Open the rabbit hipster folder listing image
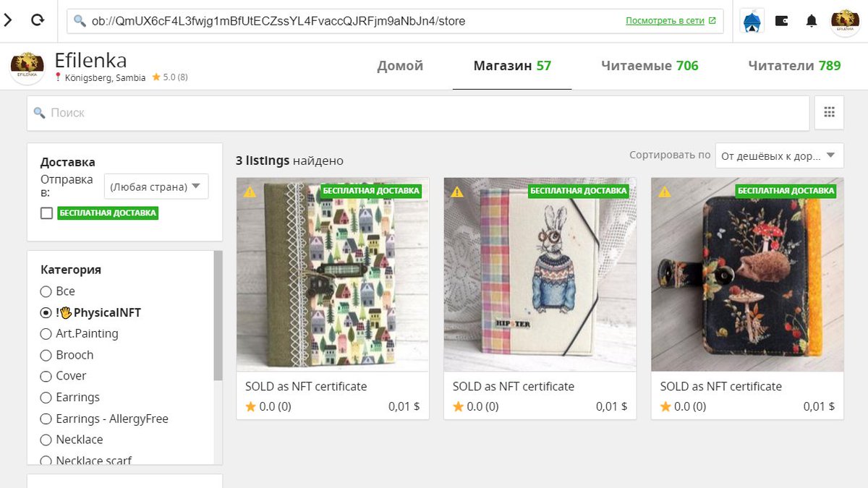This screenshot has height=488, width=868. [x=540, y=275]
